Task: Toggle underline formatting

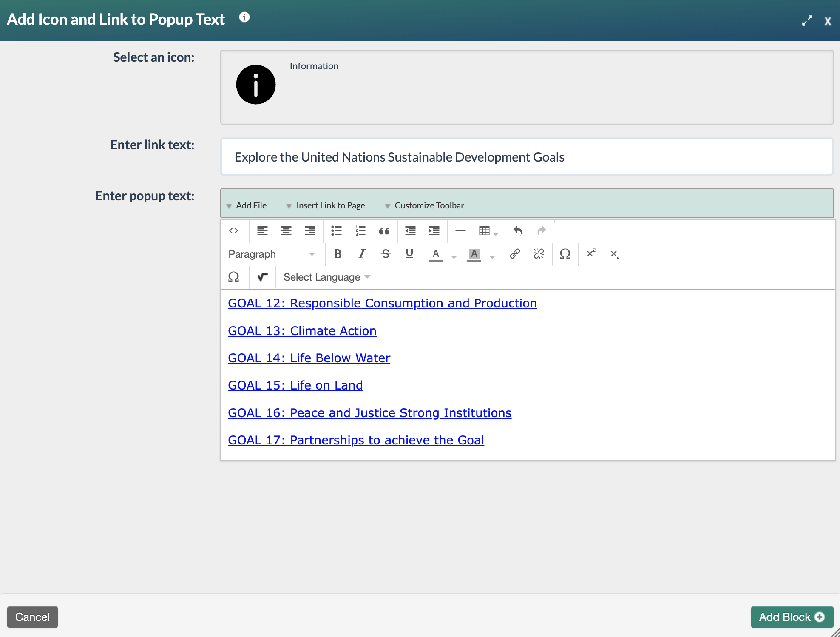Action: [x=409, y=254]
